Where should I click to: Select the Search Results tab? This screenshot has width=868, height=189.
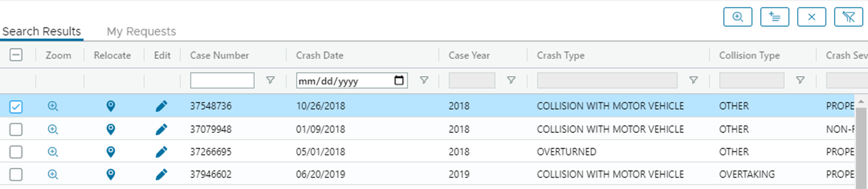pos(42,31)
